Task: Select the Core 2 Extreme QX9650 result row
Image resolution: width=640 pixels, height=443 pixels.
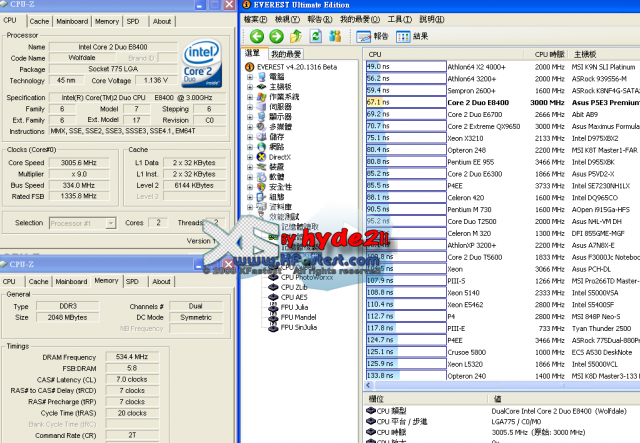Action: click(503, 126)
